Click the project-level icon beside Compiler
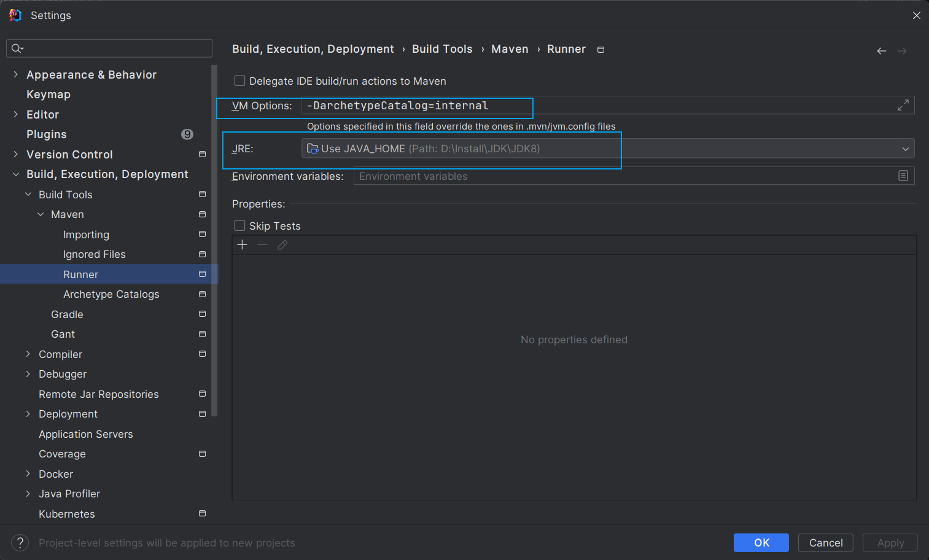Screen dimensions: 929x560 click(x=202, y=354)
